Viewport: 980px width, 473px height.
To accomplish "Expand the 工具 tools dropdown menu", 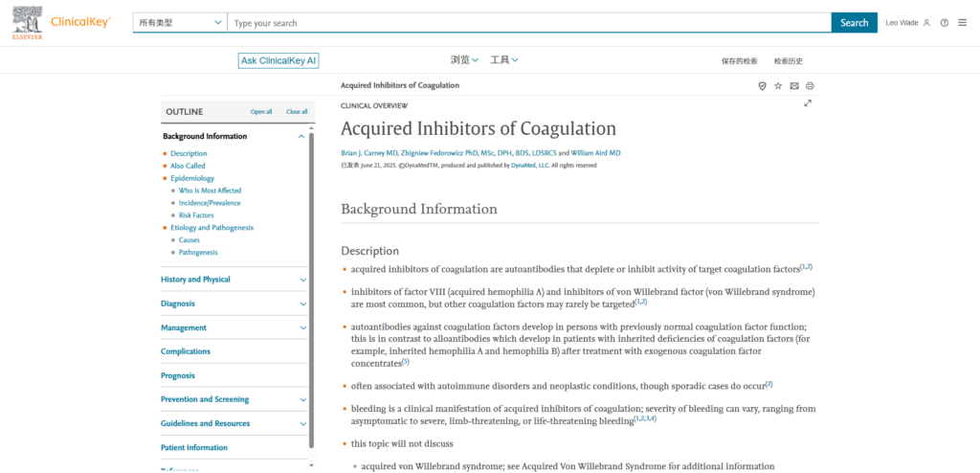I will point(504,60).
